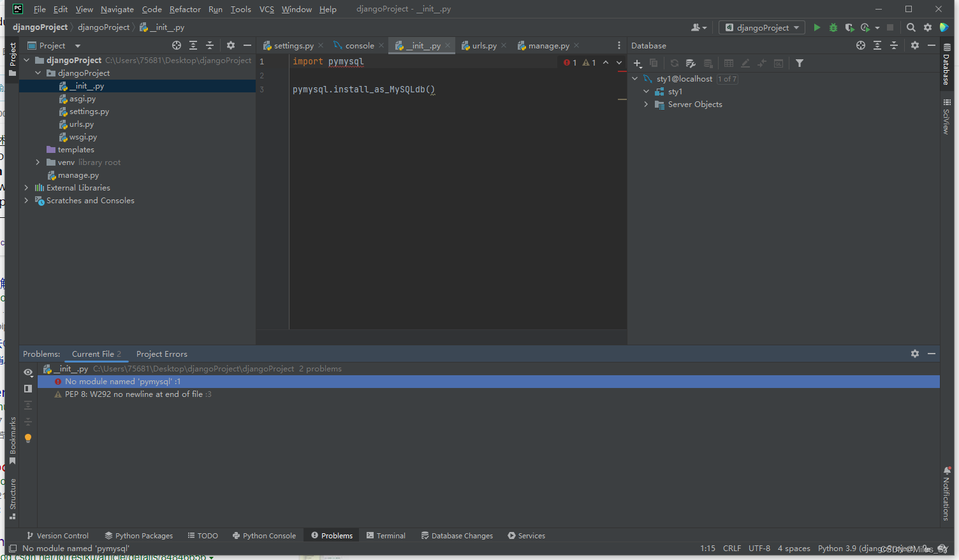Open the VCS menu
The height and width of the screenshot is (560, 959).
click(267, 9)
